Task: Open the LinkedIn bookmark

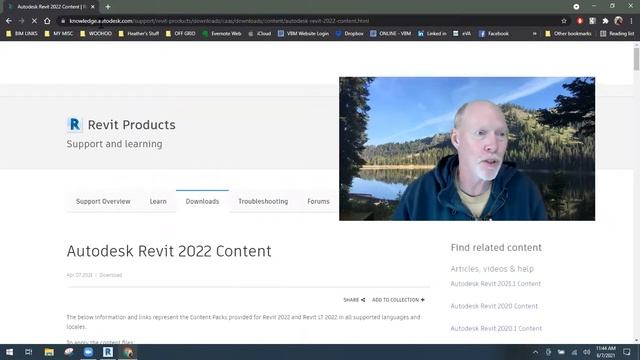Action: 432,33
